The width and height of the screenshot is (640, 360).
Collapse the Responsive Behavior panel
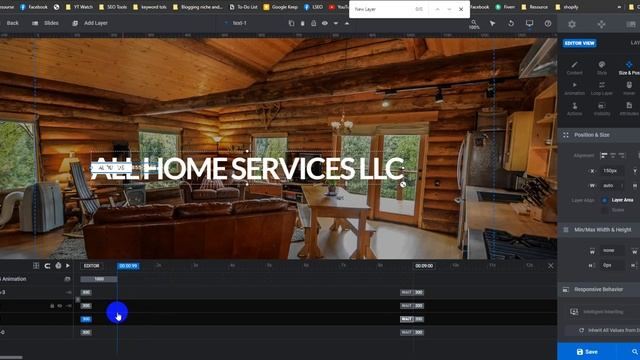[599, 289]
